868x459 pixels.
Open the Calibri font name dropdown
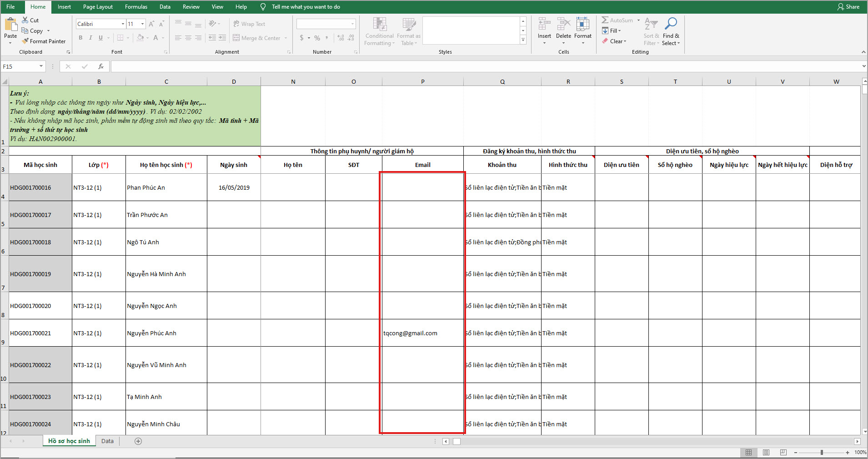(x=123, y=24)
